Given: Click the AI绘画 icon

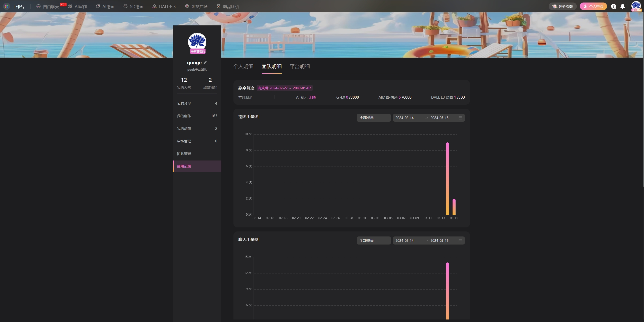Looking at the screenshot, I should pyautogui.click(x=98, y=7).
